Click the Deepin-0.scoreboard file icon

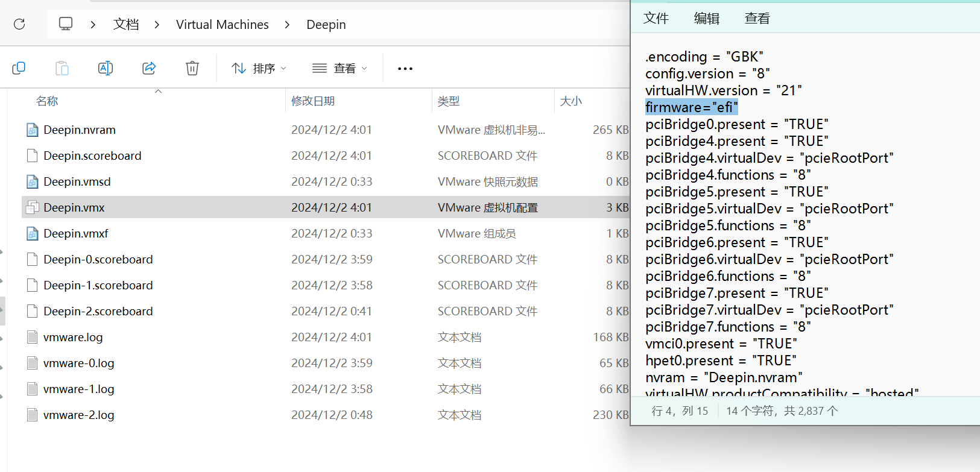33,259
